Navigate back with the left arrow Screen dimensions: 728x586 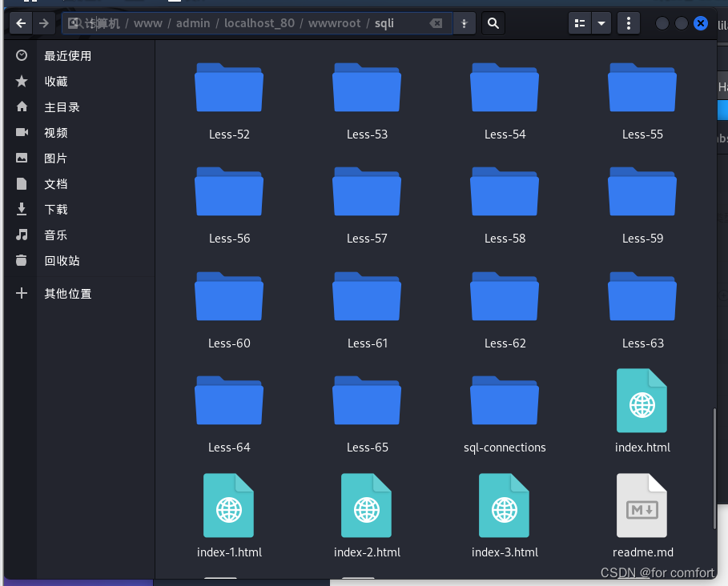click(x=20, y=23)
